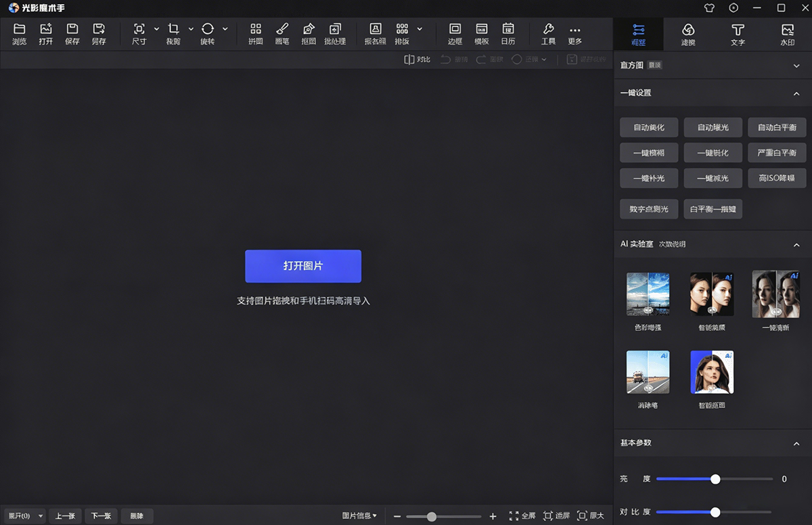Show 原大 (original size) view
Screen dimensions: 812x525
590,516
